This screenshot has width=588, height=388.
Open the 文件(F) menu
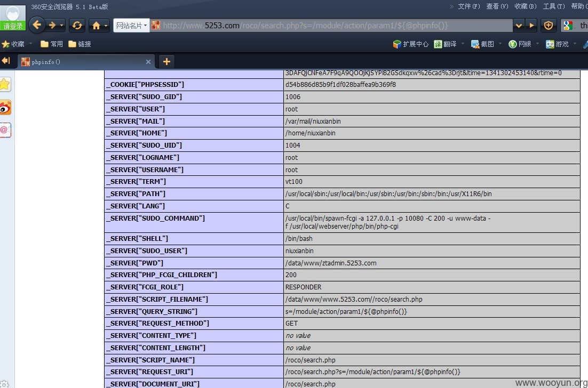click(469, 6)
